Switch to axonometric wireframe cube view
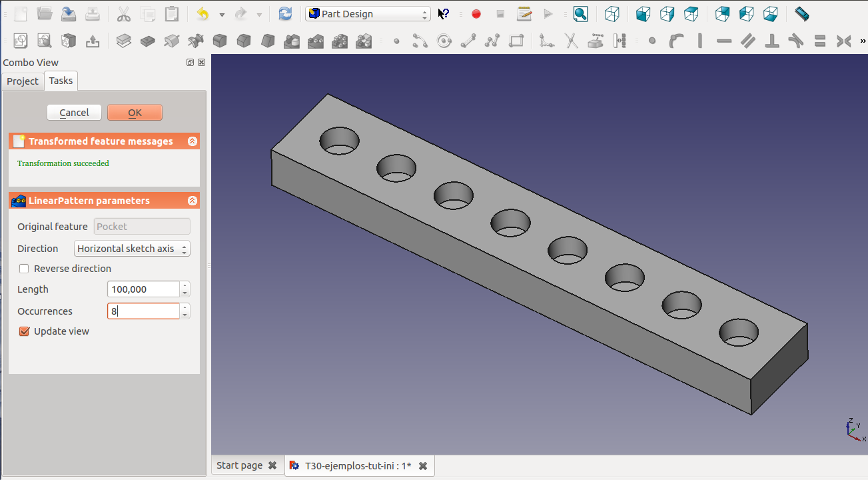This screenshot has height=480, width=868. (612, 13)
